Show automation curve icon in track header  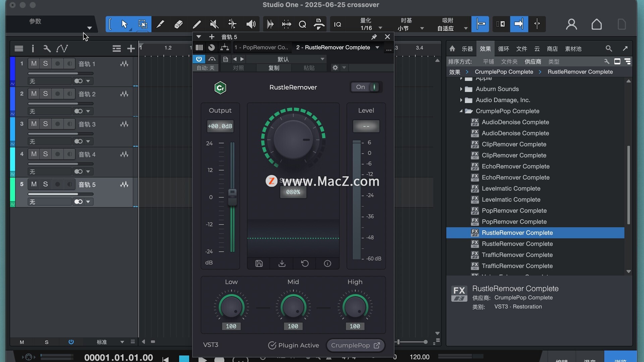click(62, 49)
